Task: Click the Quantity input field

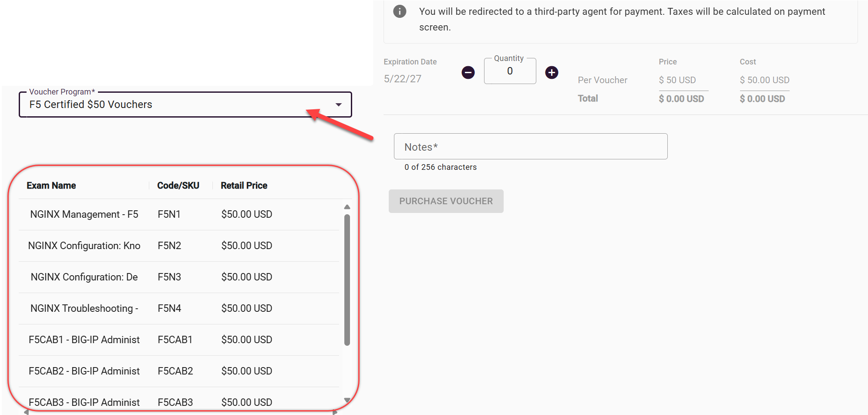Action: [x=510, y=71]
